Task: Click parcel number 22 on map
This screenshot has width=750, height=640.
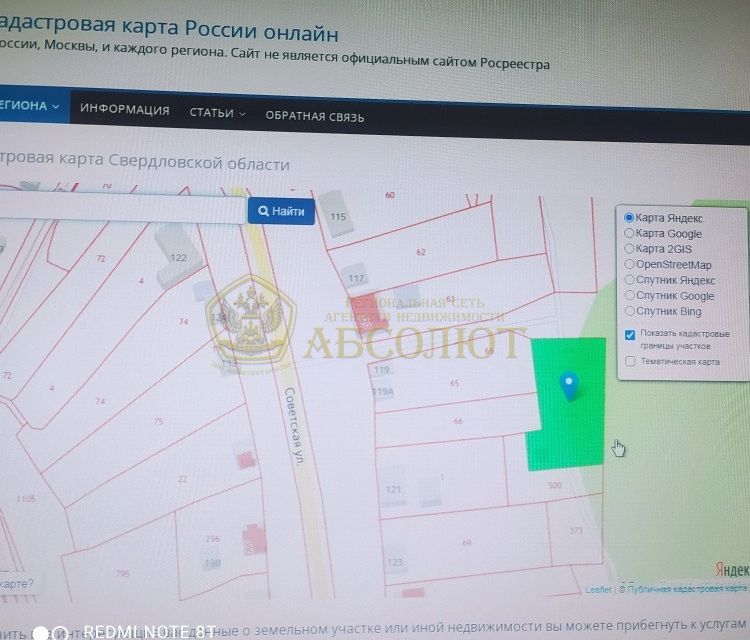Action: 182,478
